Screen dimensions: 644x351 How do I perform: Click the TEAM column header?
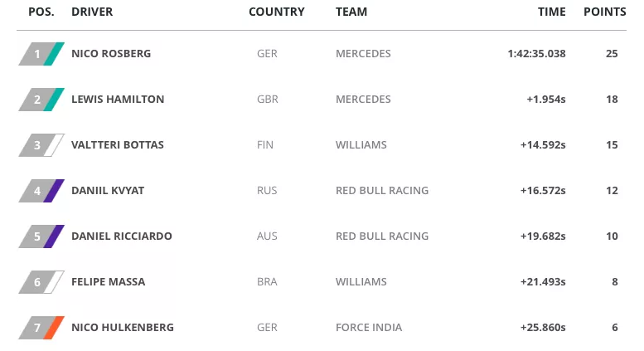[351, 12]
